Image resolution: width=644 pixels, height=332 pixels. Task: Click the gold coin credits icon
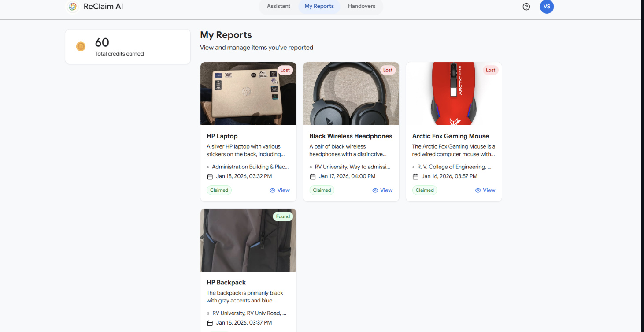[81, 46]
